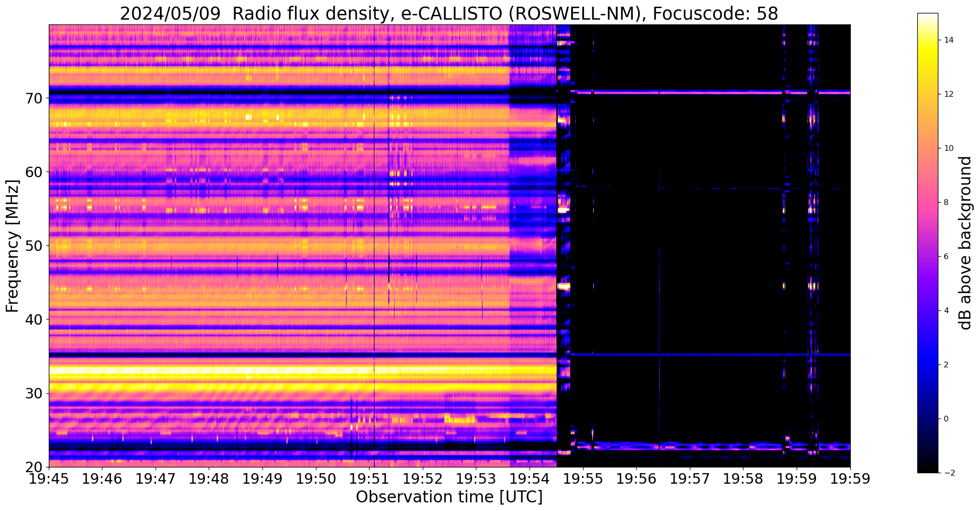Click the colorbar tick label 6
This screenshot has width=980, height=511.
pyautogui.click(x=946, y=257)
